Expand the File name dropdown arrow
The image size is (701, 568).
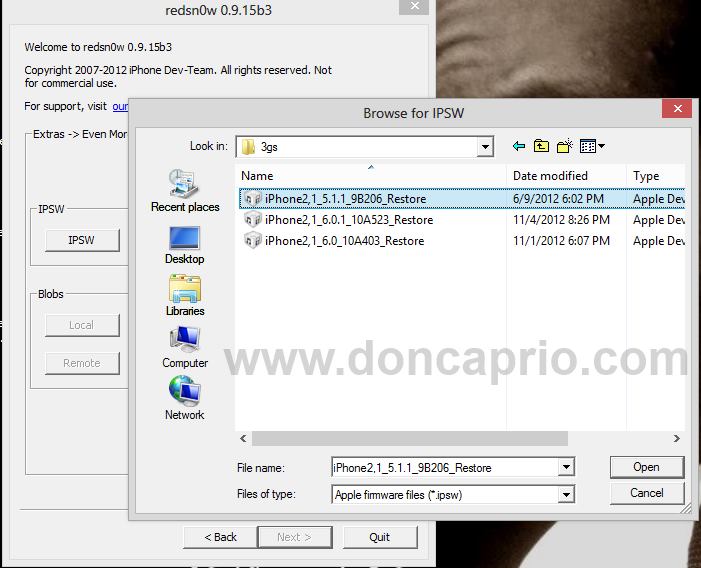[566, 467]
